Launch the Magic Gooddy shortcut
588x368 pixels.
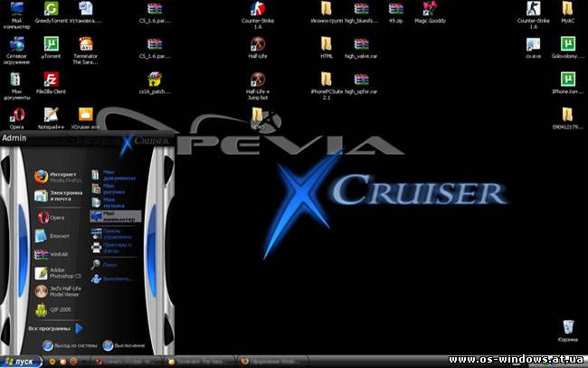pos(430,13)
